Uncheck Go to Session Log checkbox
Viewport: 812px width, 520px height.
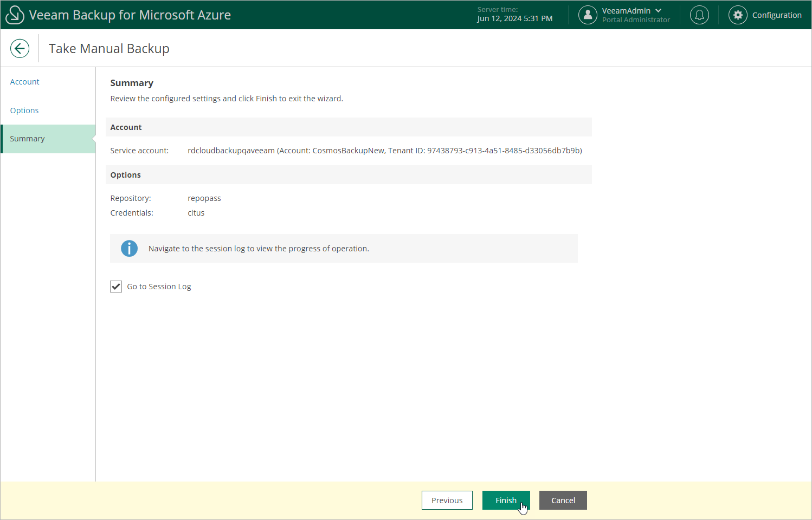coord(116,287)
